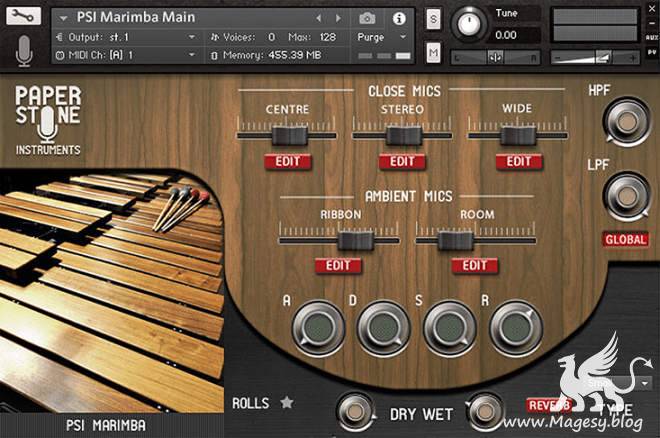Image resolution: width=660 pixels, height=438 pixels.
Task: Click the memory usage icon
Action: tap(214, 55)
